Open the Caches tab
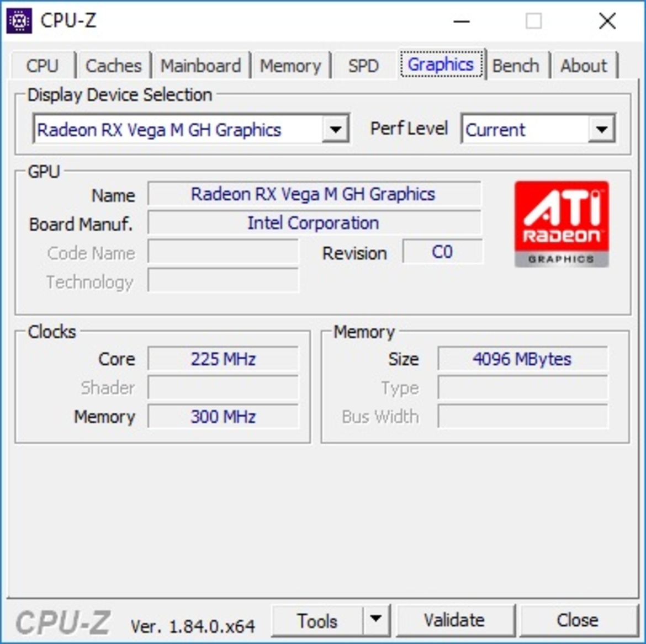The width and height of the screenshot is (646, 644). pyautogui.click(x=114, y=66)
